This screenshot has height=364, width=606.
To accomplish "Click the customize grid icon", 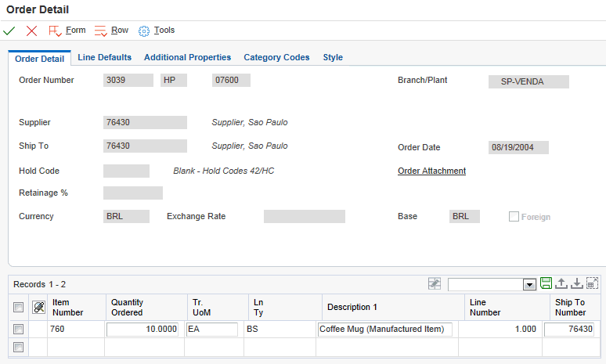I will tap(434, 283).
